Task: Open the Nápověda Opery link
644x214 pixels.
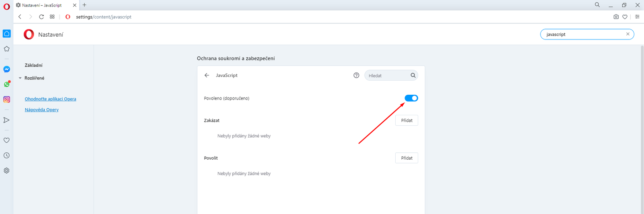Action: (41, 110)
